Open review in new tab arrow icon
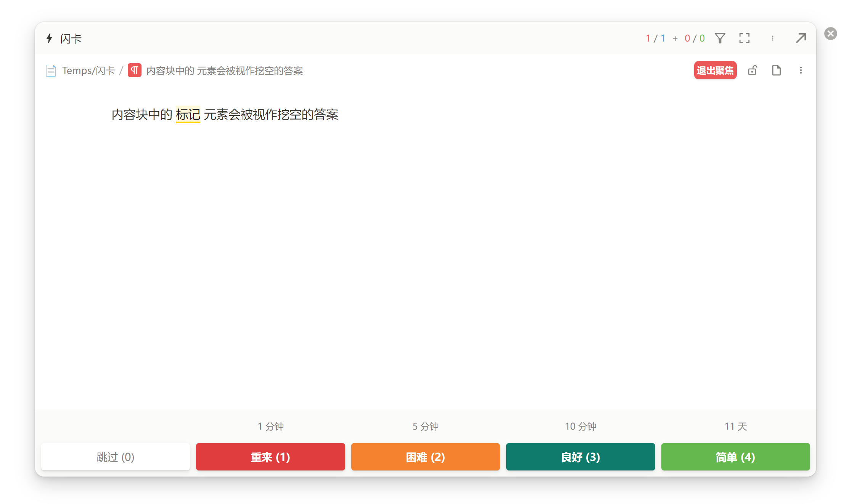The height and width of the screenshot is (504, 857). click(801, 38)
